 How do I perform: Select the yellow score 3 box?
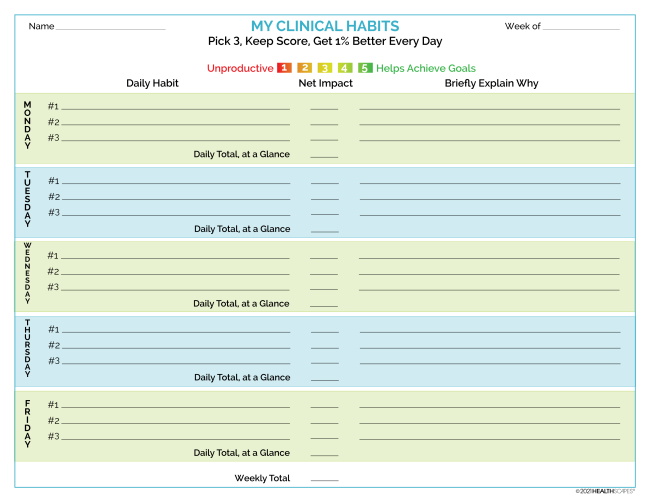click(x=325, y=68)
